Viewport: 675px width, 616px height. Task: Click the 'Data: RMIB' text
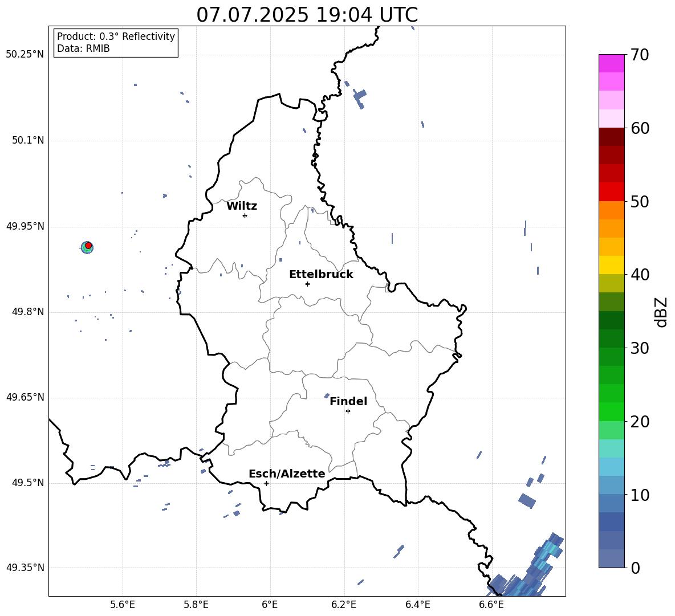point(83,48)
